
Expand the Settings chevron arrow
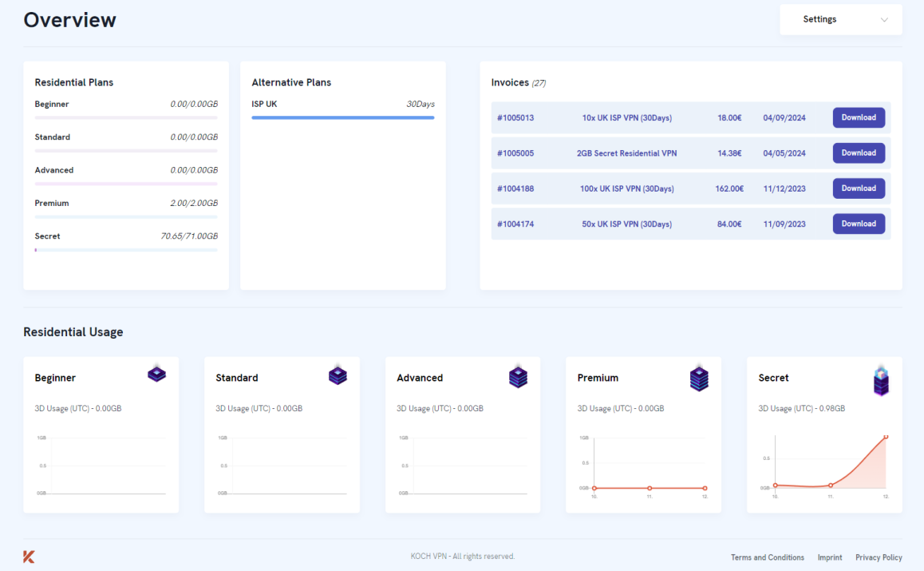pos(884,19)
